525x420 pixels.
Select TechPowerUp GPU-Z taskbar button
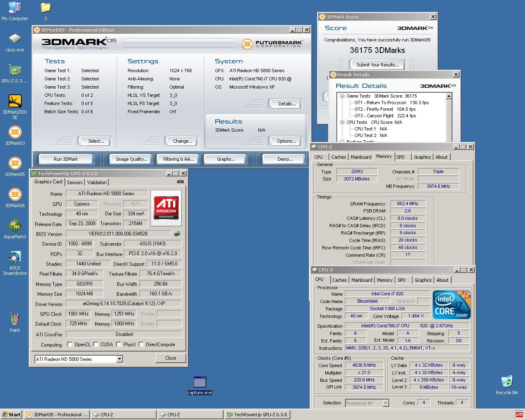[257, 414]
